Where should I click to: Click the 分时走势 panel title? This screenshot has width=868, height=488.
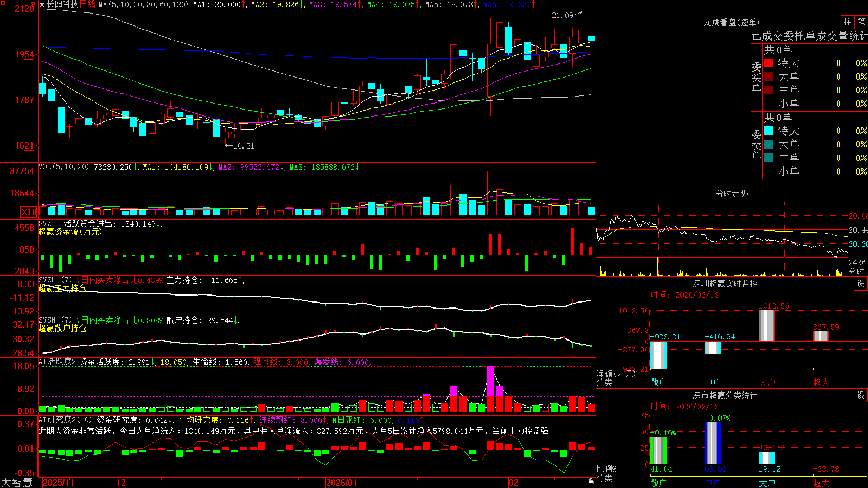coord(731,194)
